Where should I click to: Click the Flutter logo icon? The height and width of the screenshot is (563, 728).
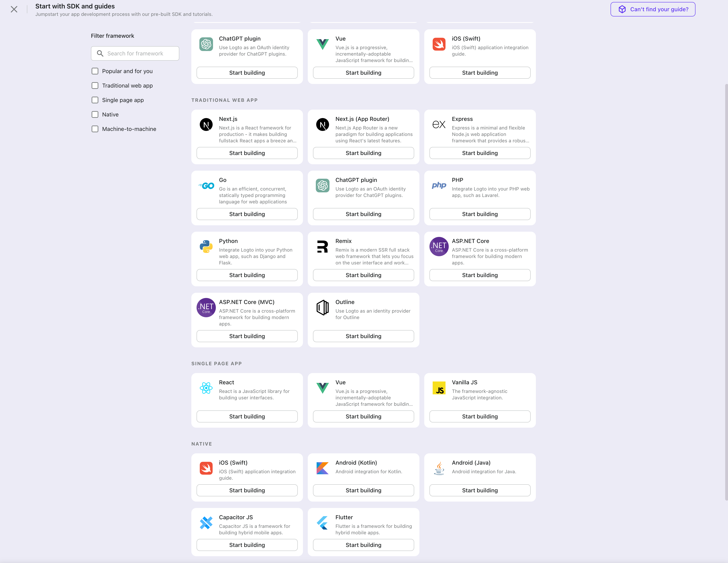coord(322,523)
